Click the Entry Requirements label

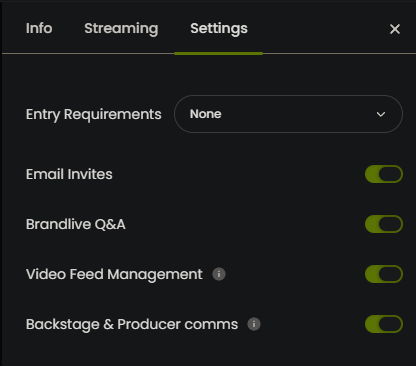[94, 114]
